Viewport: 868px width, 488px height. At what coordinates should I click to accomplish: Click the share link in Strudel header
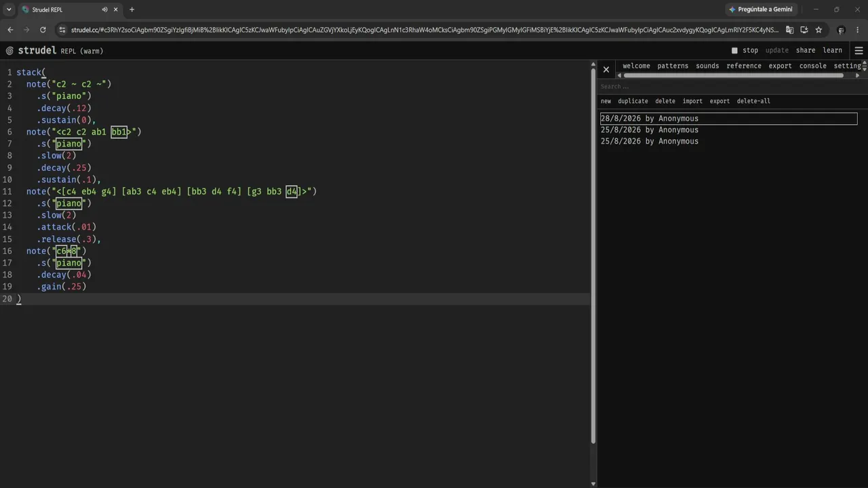point(806,50)
